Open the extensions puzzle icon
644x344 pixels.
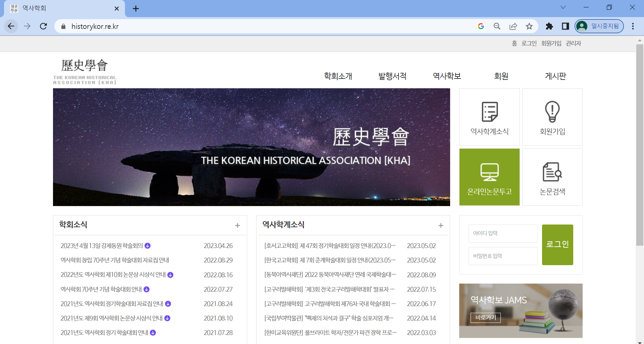coord(549,26)
